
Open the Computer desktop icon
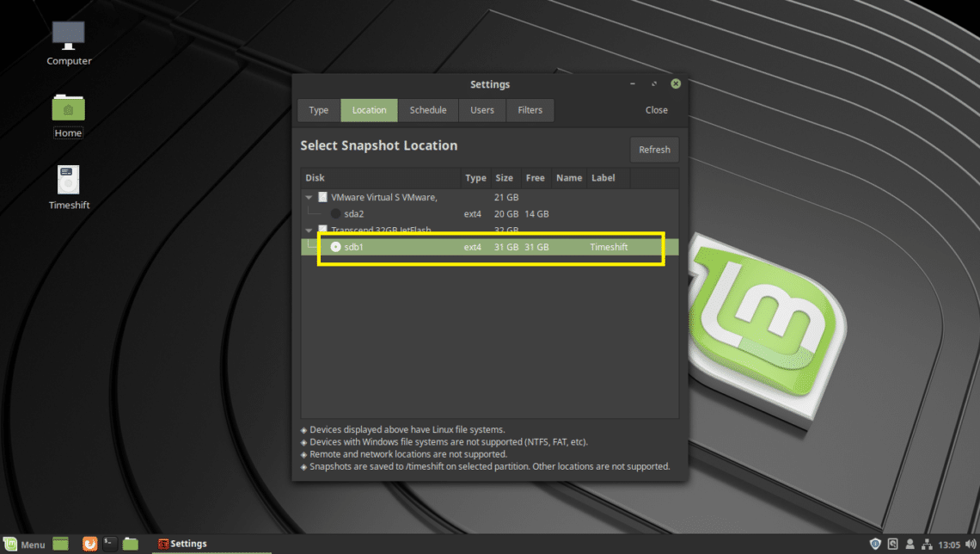pos(69,43)
